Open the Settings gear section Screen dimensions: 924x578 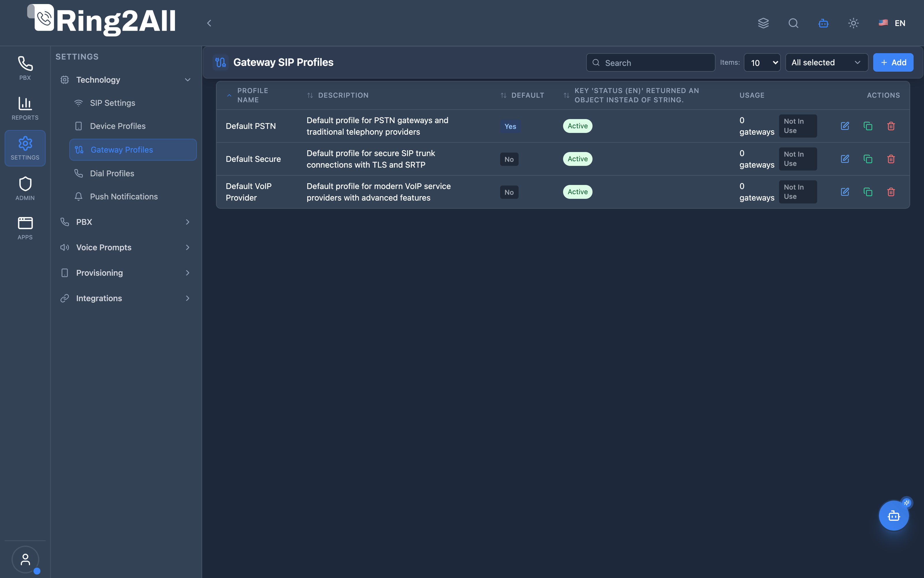pyautogui.click(x=25, y=148)
